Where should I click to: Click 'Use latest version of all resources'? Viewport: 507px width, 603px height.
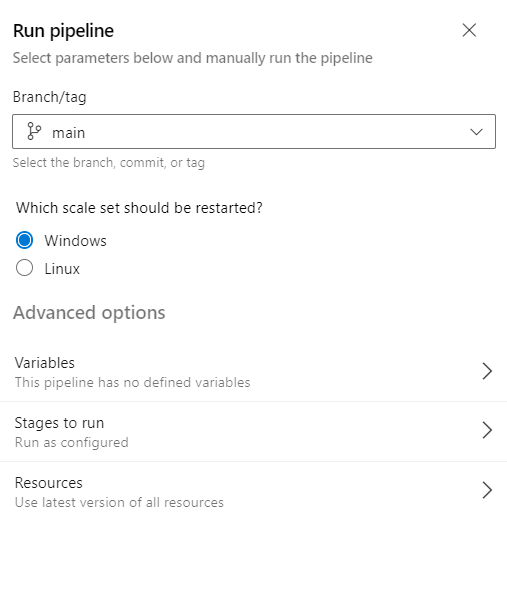coord(119,503)
